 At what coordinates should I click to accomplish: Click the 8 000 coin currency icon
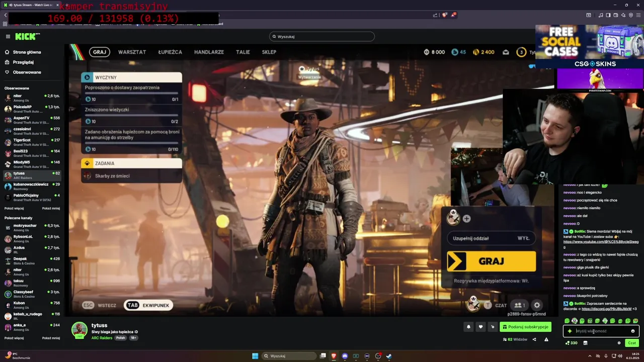[427, 52]
